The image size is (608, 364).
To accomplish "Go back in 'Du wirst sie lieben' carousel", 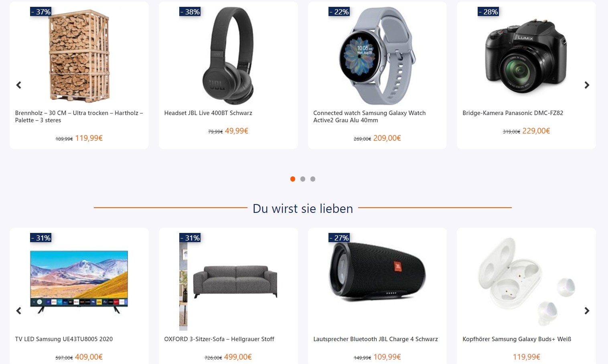I will (x=18, y=311).
